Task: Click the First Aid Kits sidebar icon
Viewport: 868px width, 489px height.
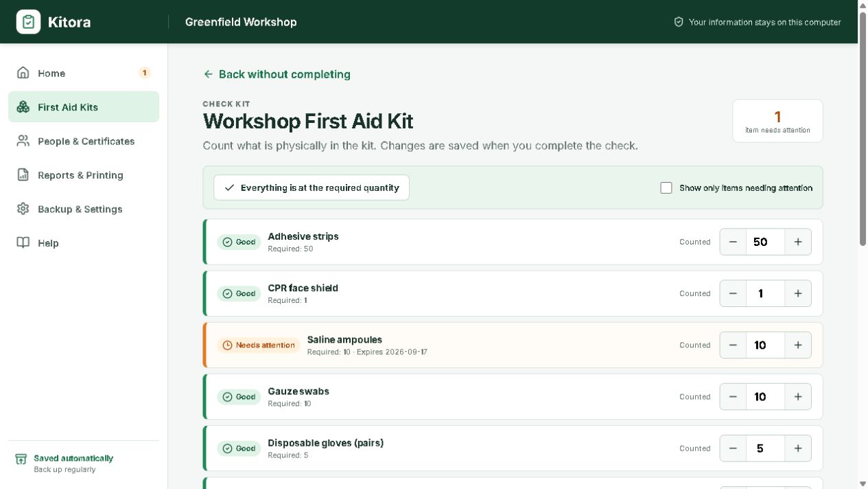Action: (23, 107)
